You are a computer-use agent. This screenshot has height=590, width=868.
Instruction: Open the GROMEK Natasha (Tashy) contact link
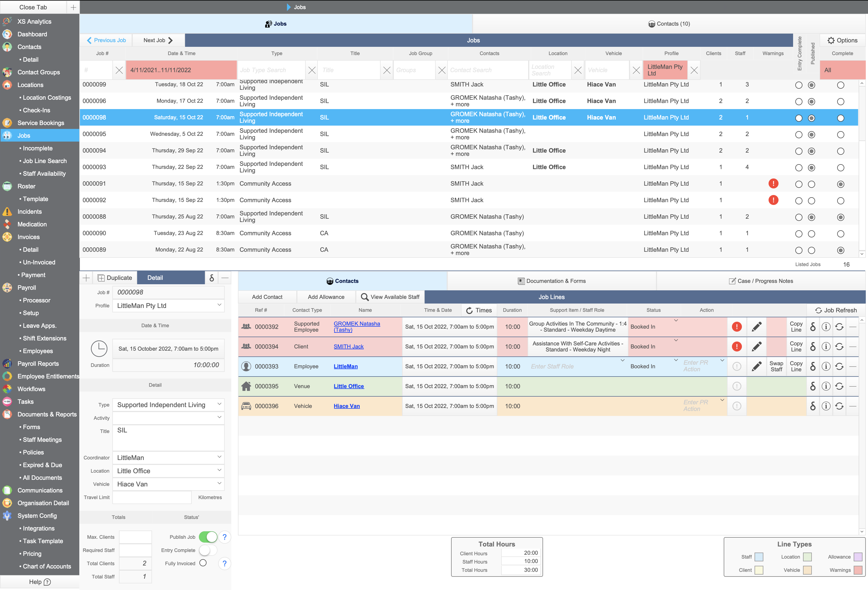[357, 327]
